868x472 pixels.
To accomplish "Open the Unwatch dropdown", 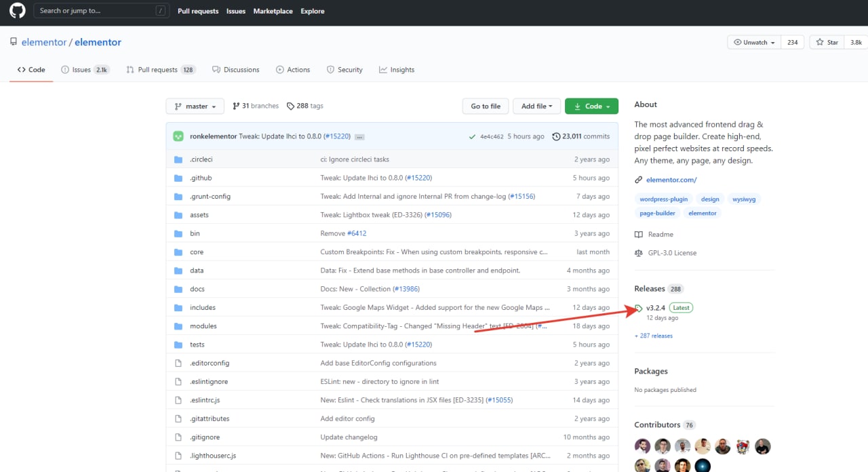I will 754,42.
